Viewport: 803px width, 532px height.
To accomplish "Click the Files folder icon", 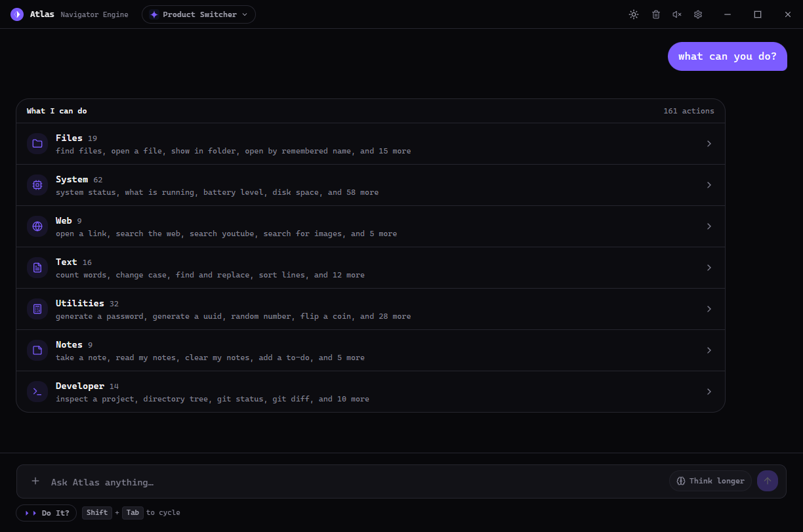I will pyautogui.click(x=37, y=144).
